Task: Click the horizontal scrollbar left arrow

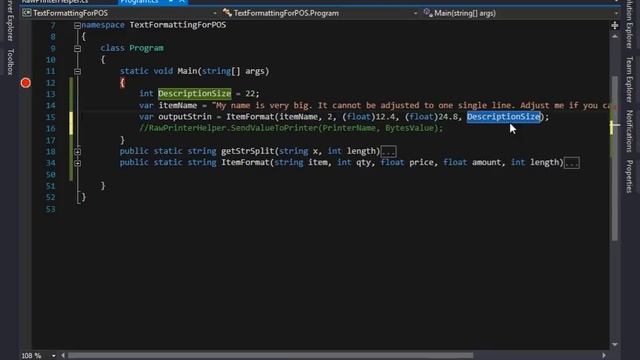Action: click(x=63, y=356)
